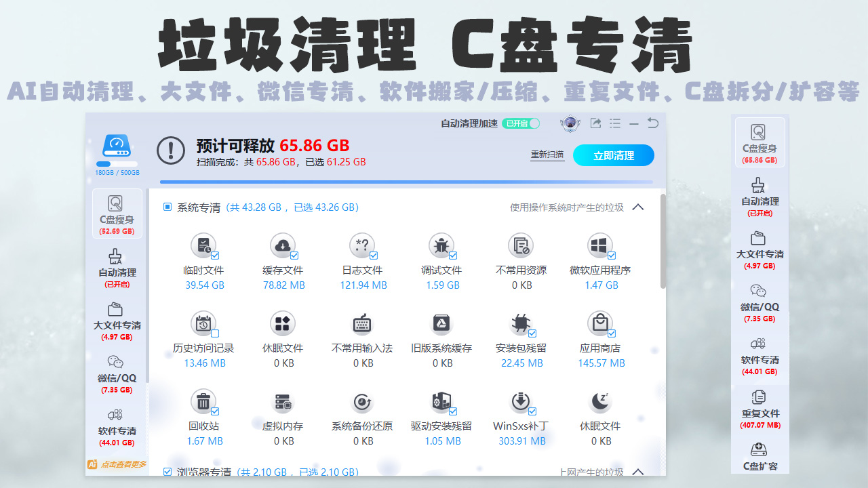Click the WinSxs补丁 cleanup icon
The width and height of the screenshot is (868, 488).
521,401
